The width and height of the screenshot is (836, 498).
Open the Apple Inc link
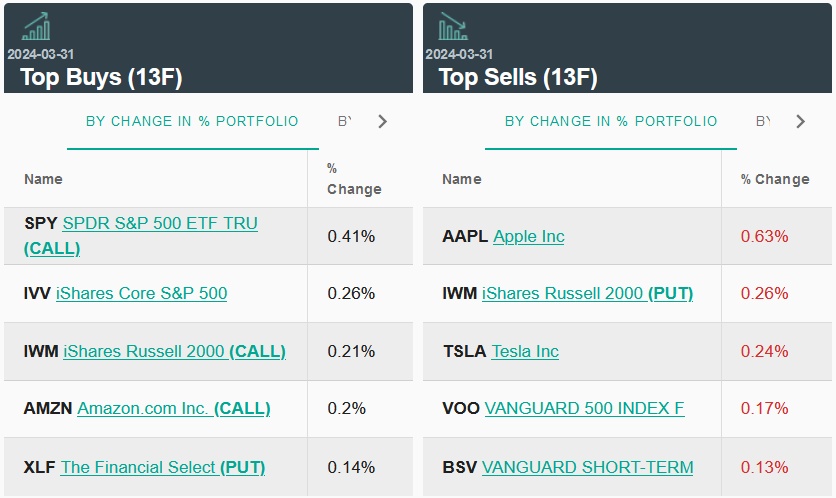coord(528,236)
